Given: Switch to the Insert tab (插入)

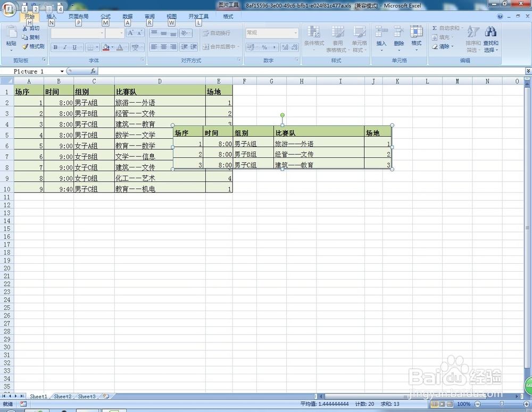Looking at the screenshot, I should (x=51, y=16).
